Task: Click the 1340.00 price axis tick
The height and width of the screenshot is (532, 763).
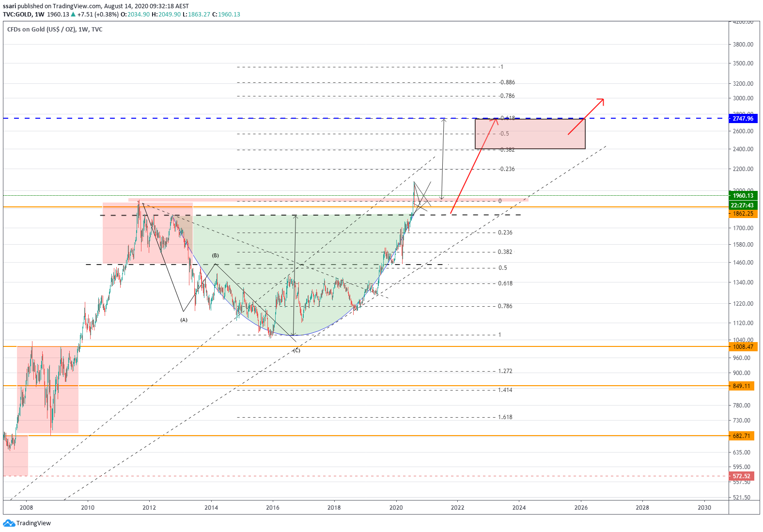Action: coord(743,282)
